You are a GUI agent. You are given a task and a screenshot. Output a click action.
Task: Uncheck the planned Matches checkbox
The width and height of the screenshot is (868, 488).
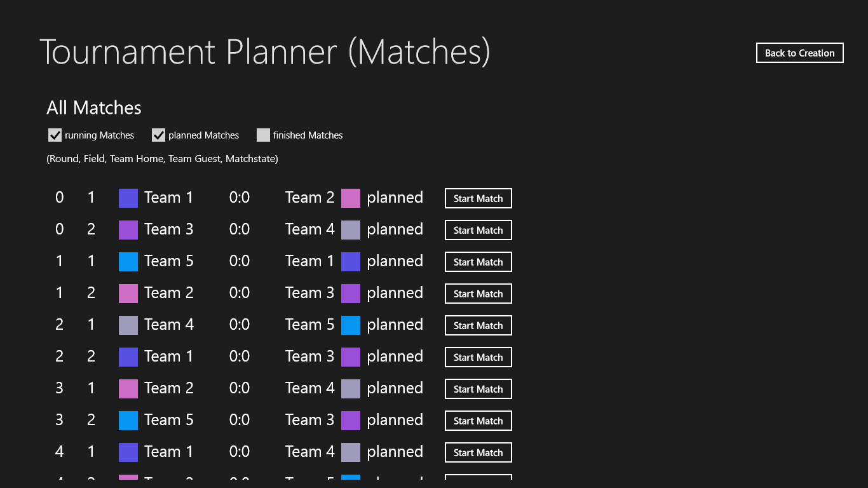point(159,135)
